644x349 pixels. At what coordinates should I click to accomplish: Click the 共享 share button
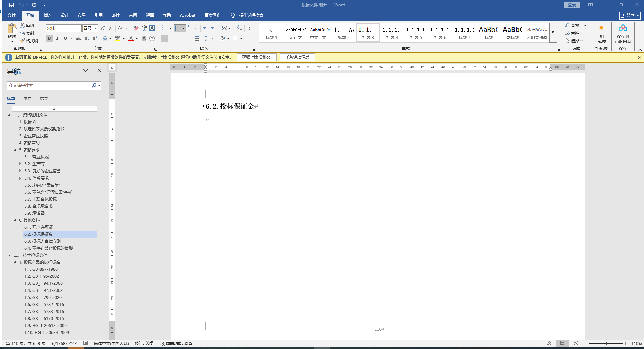(x=630, y=15)
